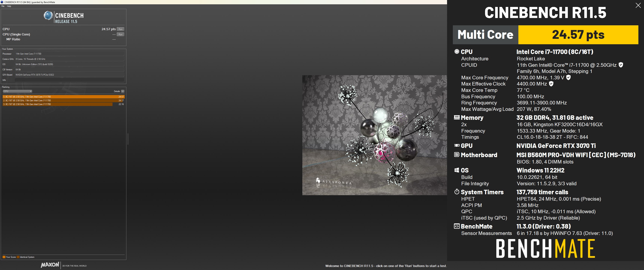Viewport: 644px width, 270px height.
Task: Click the 77 °C Max Core Temp value
Action: click(523, 90)
